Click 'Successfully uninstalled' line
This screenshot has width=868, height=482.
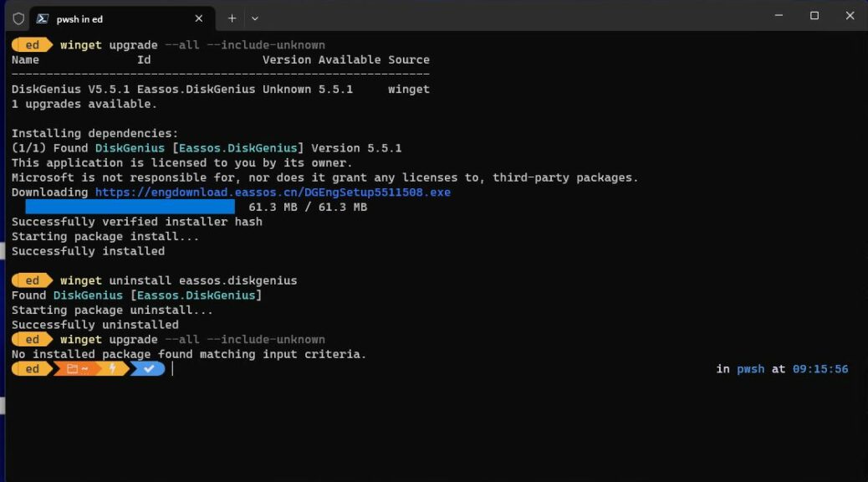point(94,325)
